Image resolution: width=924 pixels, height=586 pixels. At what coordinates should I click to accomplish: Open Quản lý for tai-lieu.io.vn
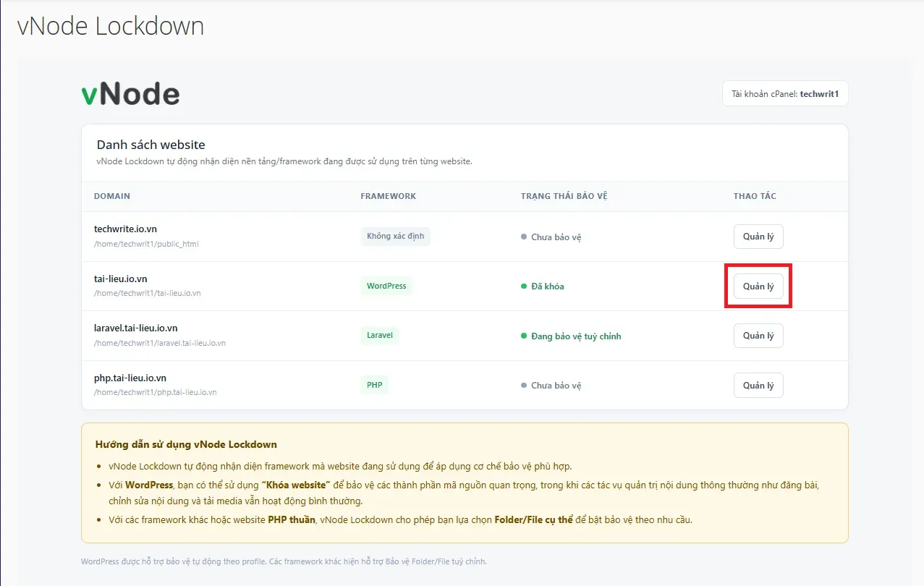[x=758, y=286]
